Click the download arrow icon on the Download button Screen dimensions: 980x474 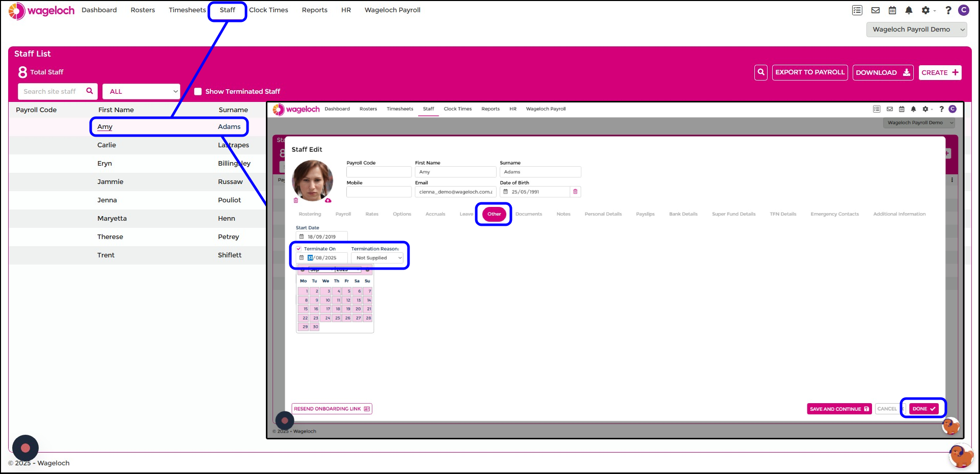pyautogui.click(x=907, y=72)
